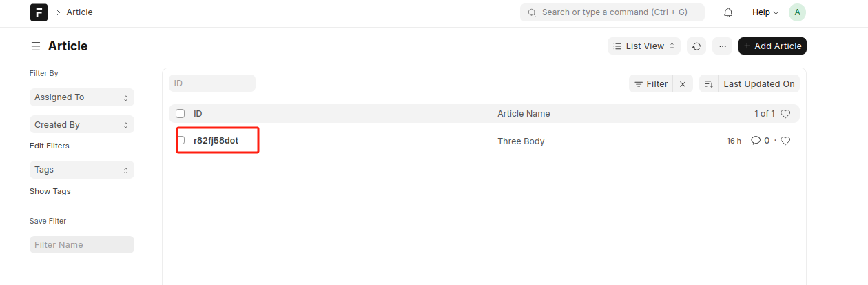868x285 pixels.
Task: Open the Help menu
Action: pos(765,12)
